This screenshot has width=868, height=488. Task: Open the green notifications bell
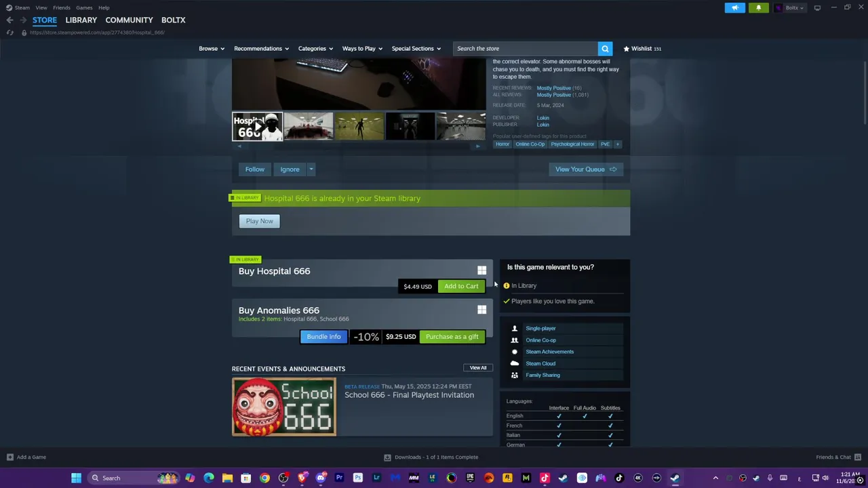(x=758, y=7)
